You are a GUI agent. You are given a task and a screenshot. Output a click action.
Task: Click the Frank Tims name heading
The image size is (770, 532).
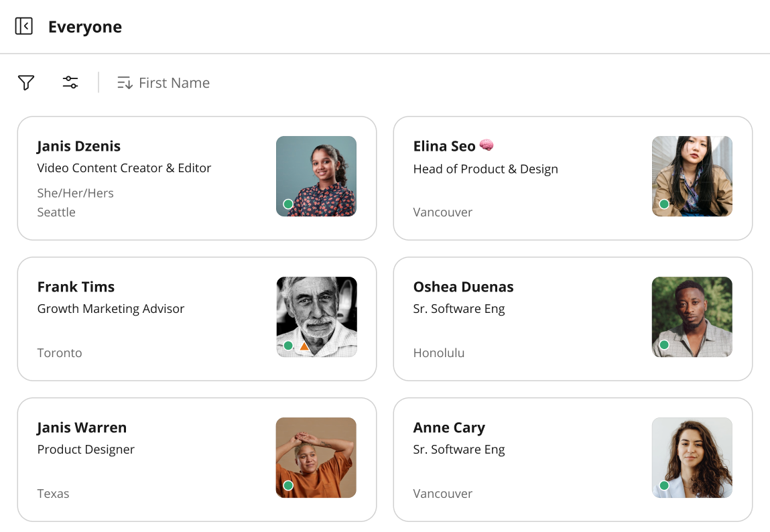[x=76, y=287]
